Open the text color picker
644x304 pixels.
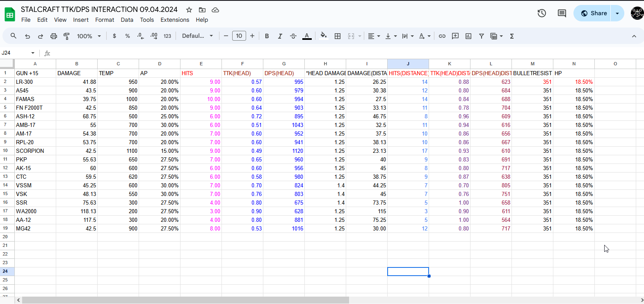point(307,36)
